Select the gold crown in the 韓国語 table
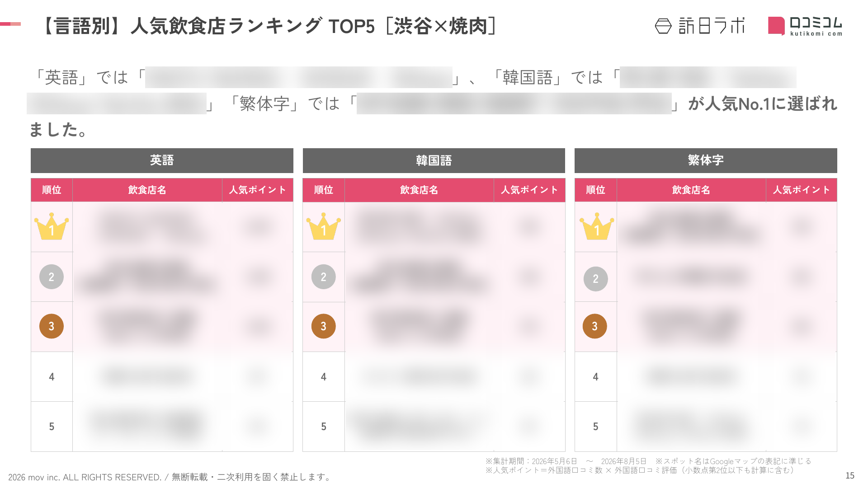The width and height of the screenshot is (868, 488). (324, 226)
